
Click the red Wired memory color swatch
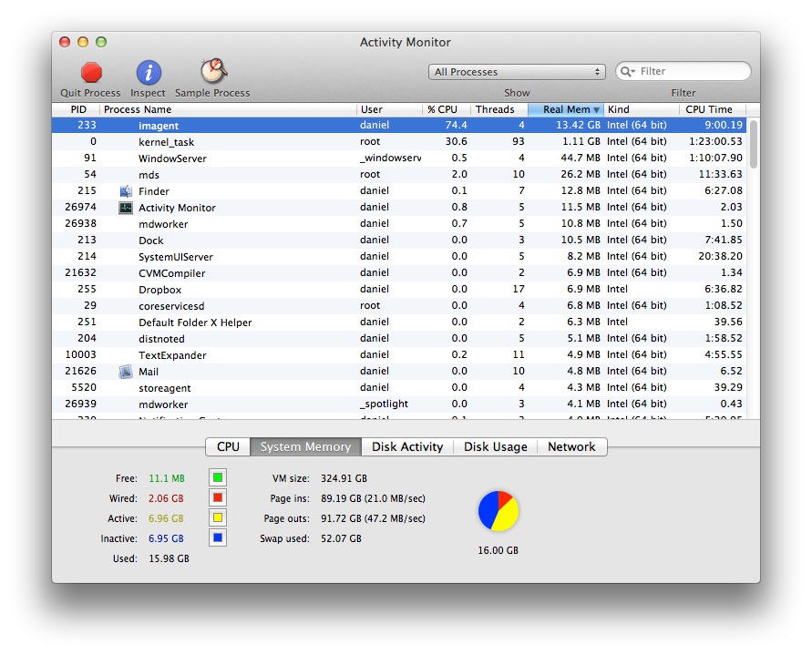(x=217, y=498)
